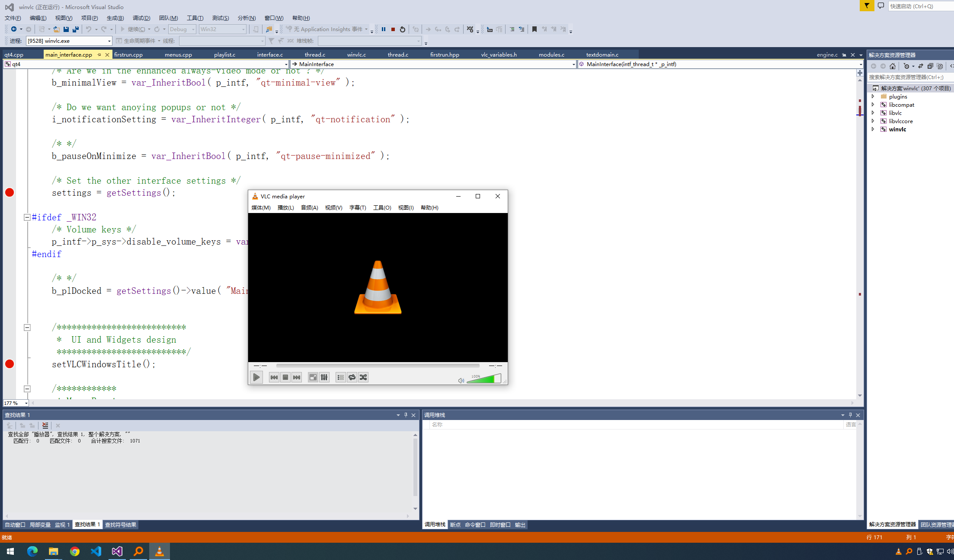Open VLC 工具(O) menu
Screen dimensions: 954x560
pos(382,208)
